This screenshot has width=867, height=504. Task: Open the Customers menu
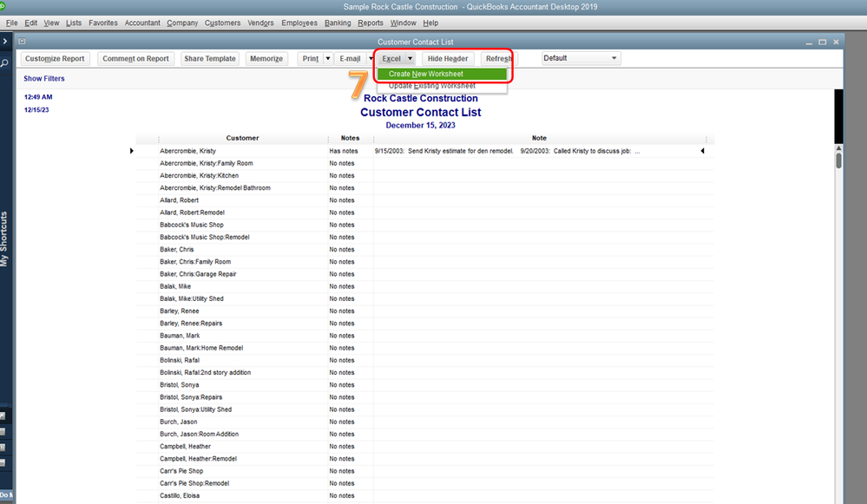coord(222,23)
